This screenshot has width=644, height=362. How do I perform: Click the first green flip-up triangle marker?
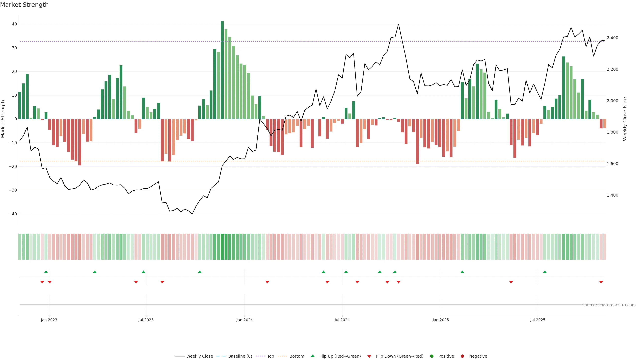[46, 272]
